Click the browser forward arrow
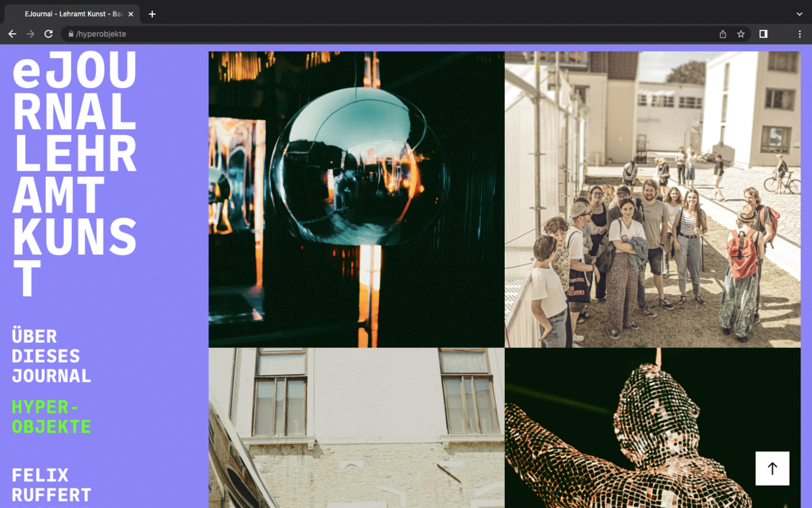The image size is (812, 508). point(30,34)
